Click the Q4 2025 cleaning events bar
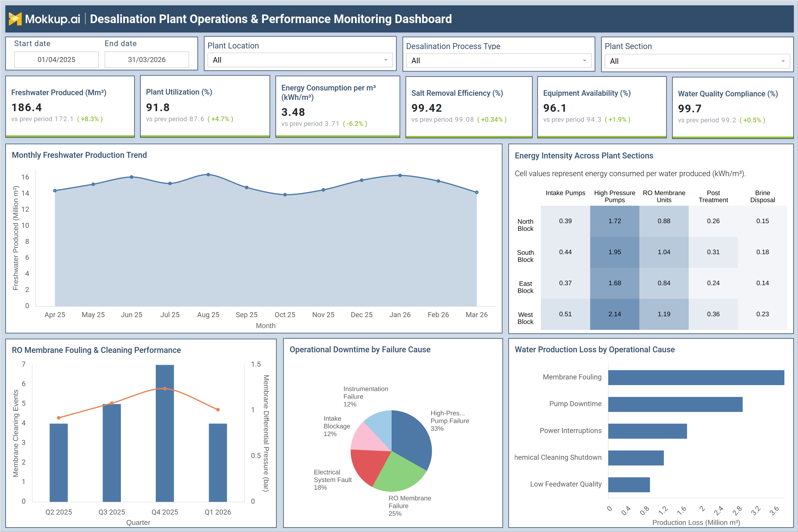Screen dimensions: 798x532 coord(165,433)
